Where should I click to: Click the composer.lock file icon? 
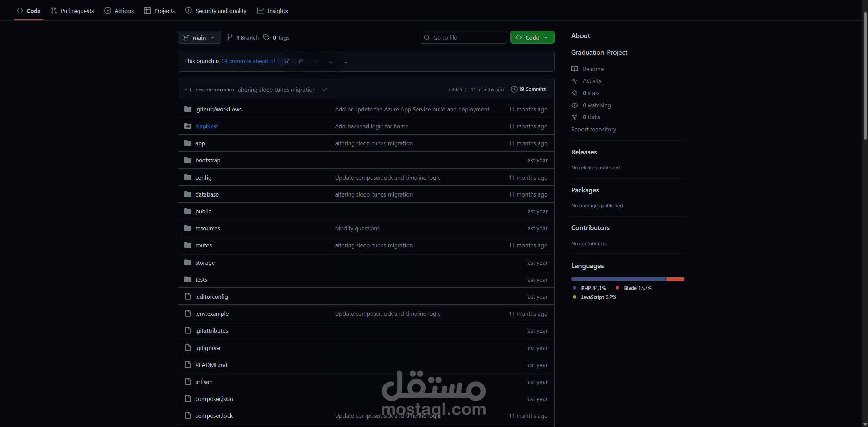pos(188,415)
